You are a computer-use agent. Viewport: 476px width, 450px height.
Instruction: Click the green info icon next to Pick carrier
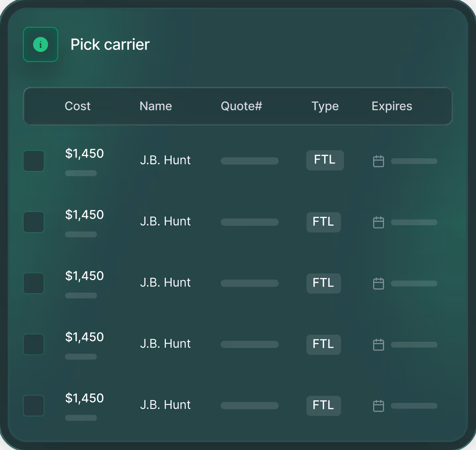click(40, 44)
